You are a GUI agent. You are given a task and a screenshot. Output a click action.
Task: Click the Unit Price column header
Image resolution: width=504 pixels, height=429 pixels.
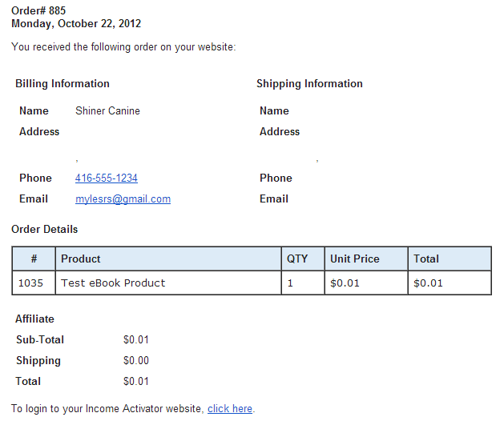[x=366, y=259]
